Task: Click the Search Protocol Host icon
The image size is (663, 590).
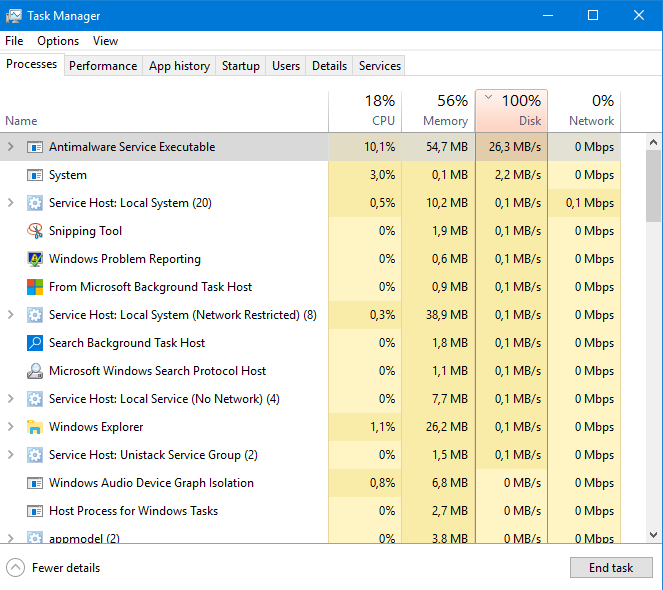Action: (35, 371)
